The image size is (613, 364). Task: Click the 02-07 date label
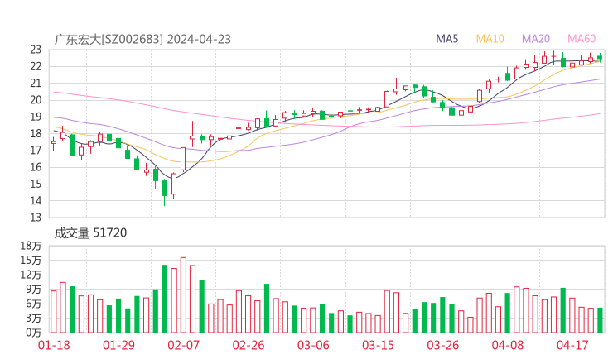(x=183, y=345)
